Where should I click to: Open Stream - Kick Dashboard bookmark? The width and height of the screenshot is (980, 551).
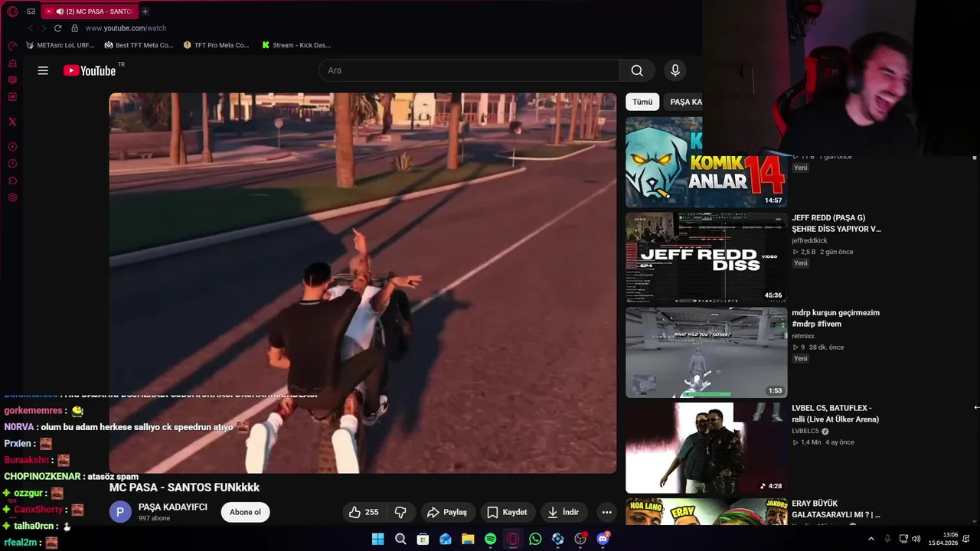[296, 45]
